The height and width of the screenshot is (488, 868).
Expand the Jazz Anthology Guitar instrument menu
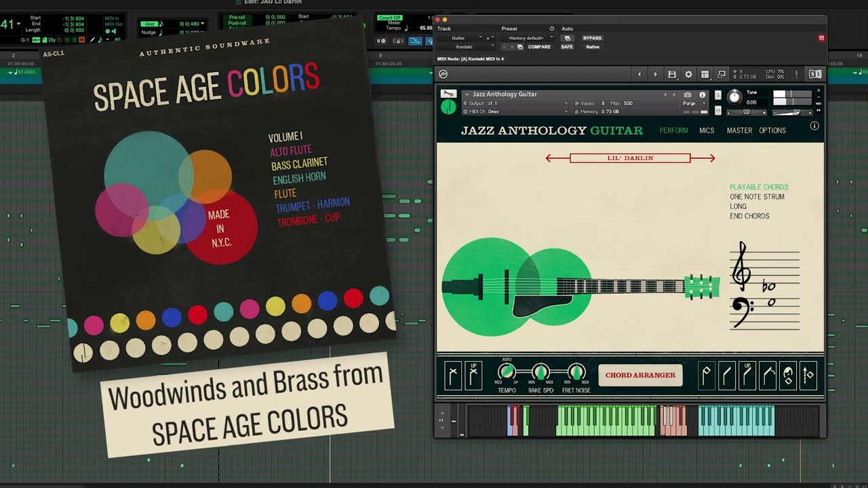pos(467,94)
